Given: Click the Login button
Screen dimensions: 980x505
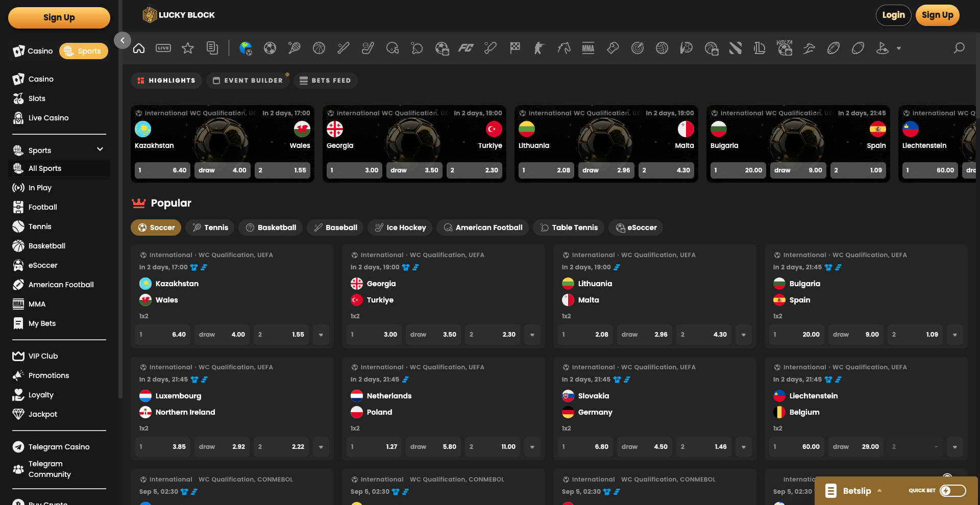Looking at the screenshot, I should click(x=893, y=15).
